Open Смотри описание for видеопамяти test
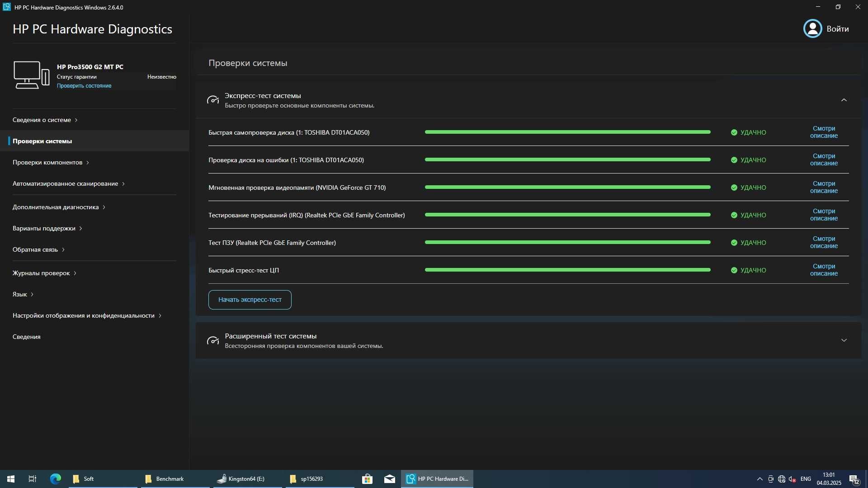 [x=824, y=187]
